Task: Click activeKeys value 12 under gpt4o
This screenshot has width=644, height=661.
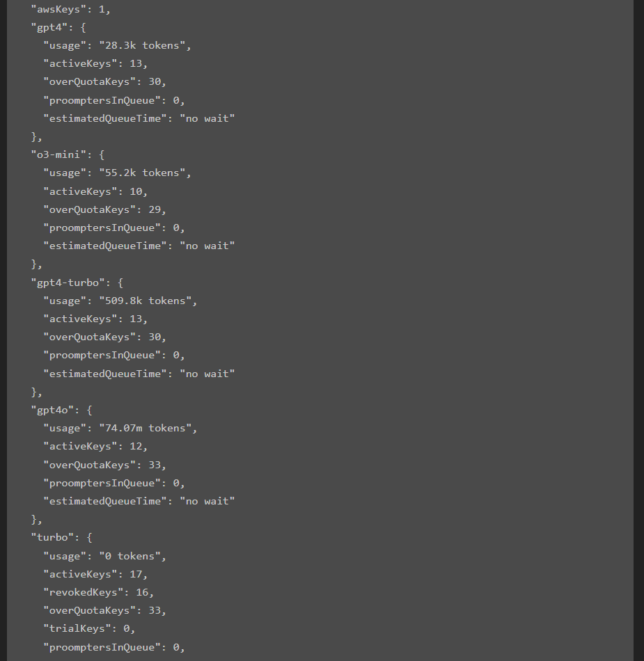Action: [x=136, y=447]
